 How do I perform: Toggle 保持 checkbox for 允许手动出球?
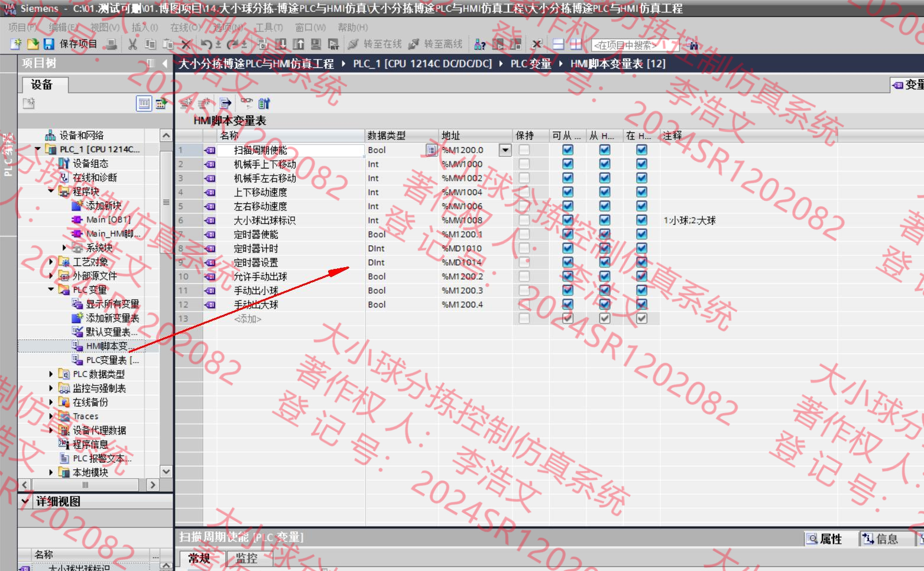(524, 276)
